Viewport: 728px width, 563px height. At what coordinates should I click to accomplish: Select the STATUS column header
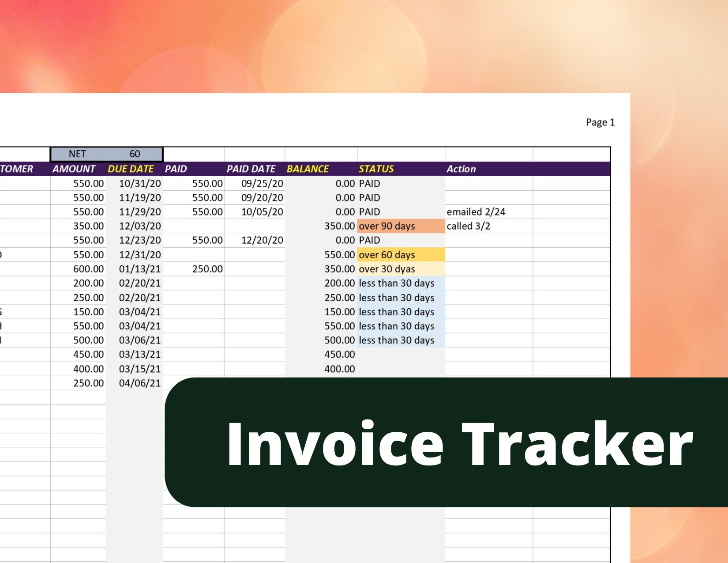point(375,169)
